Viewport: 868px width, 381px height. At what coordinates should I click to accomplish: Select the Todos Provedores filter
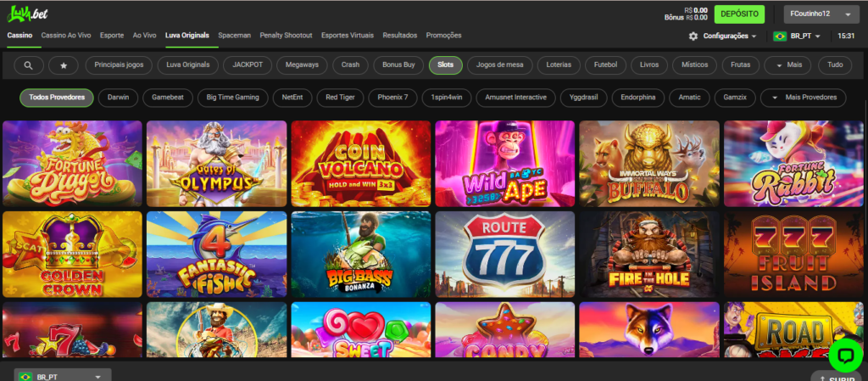57,98
